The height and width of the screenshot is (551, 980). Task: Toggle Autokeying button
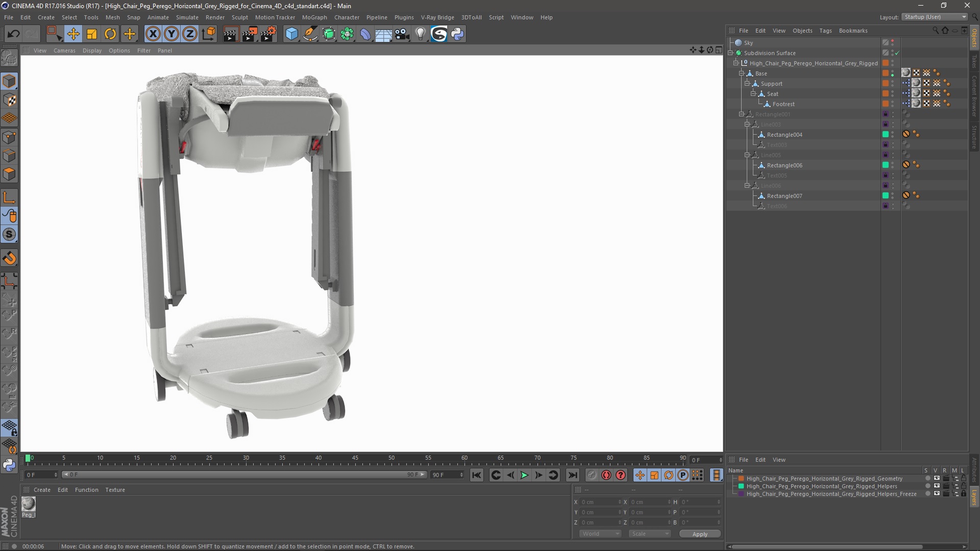[x=606, y=475]
